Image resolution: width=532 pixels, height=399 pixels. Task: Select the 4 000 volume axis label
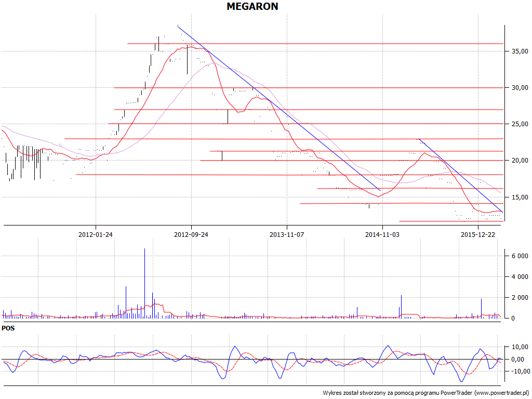click(520, 277)
